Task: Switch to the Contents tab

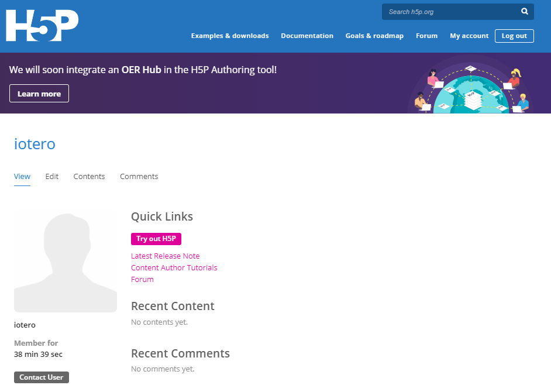Action: tap(89, 176)
